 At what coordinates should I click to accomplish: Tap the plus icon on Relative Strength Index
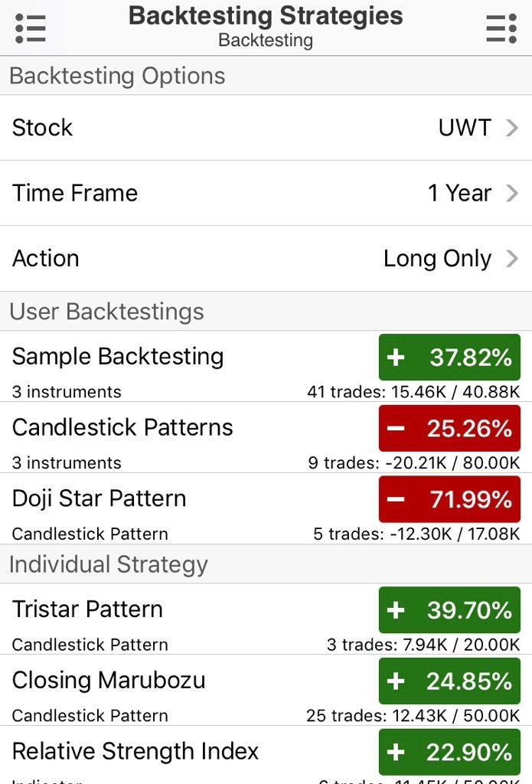tap(396, 752)
